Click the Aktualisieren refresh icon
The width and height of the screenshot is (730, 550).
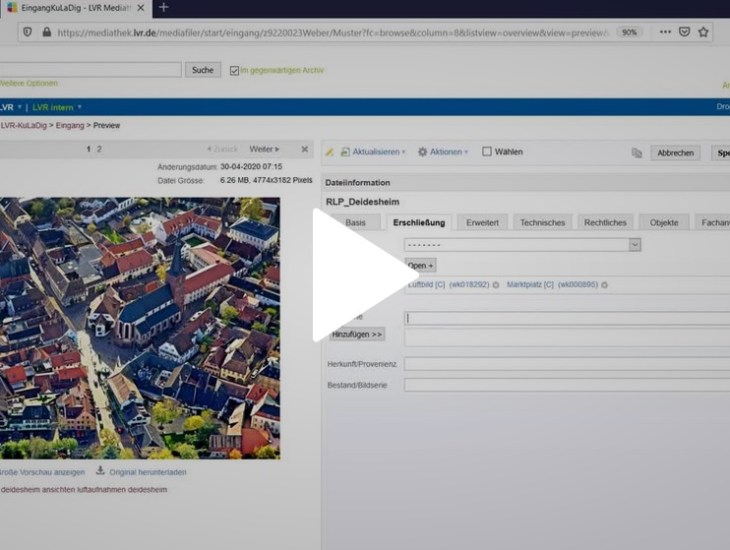(345, 152)
